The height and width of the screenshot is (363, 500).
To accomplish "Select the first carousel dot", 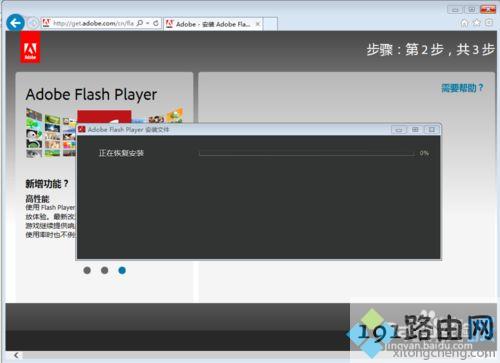I will (x=87, y=270).
